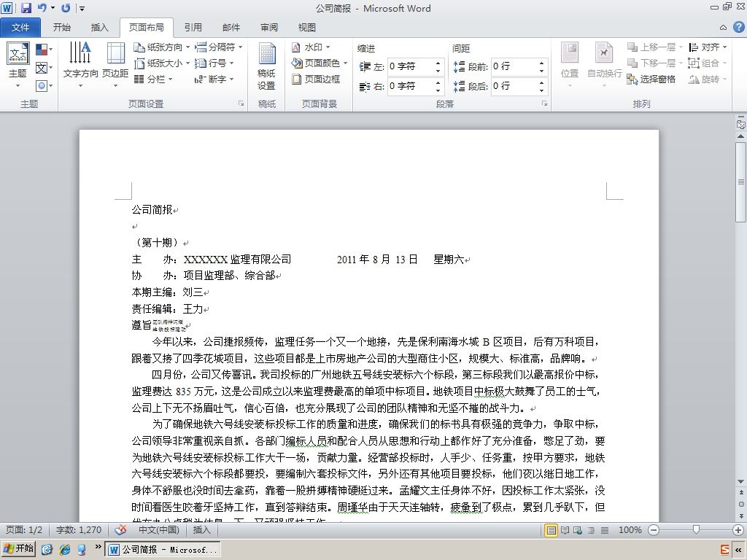Image resolution: width=747 pixels, height=560 pixels.
Task: Customize Quick Access Toolbar dropdown
Action: (82, 8)
